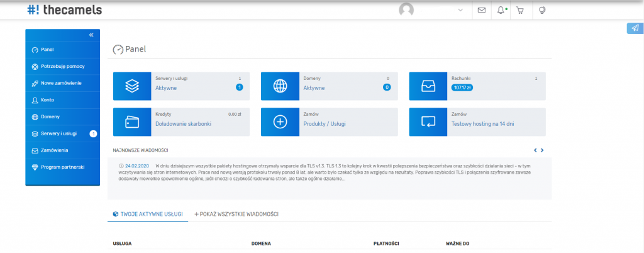Click the active domains count badge 0

[387, 87]
